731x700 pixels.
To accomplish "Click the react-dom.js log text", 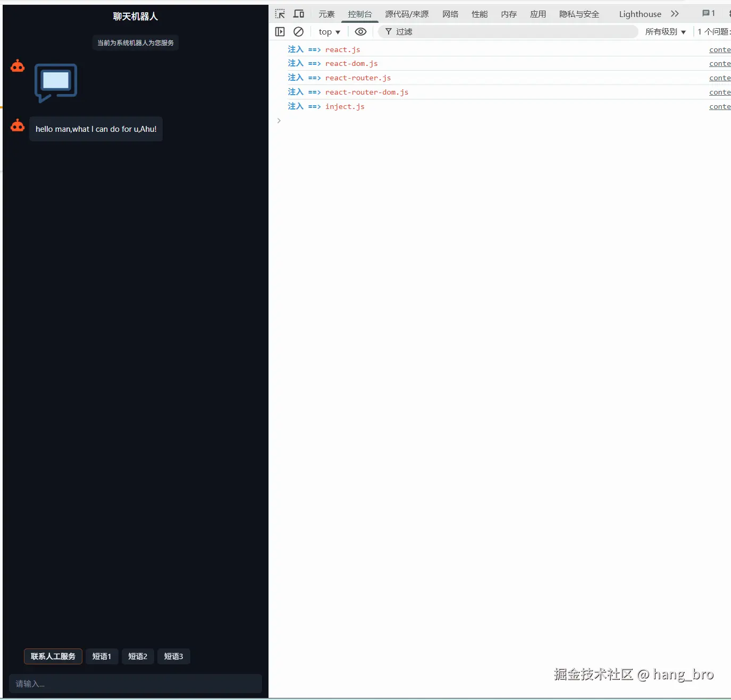I will click(x=351, y=63).
